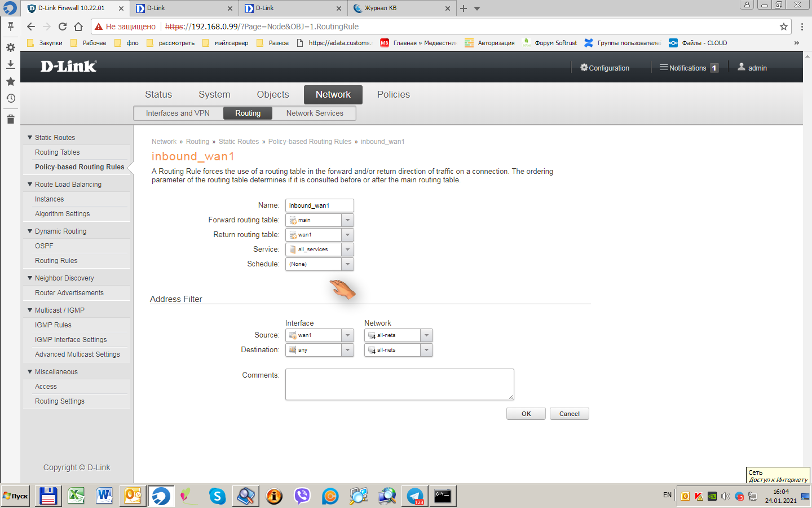Open Skype from the taskbar
Screen dimensions: 812x508
click(217, 496)
